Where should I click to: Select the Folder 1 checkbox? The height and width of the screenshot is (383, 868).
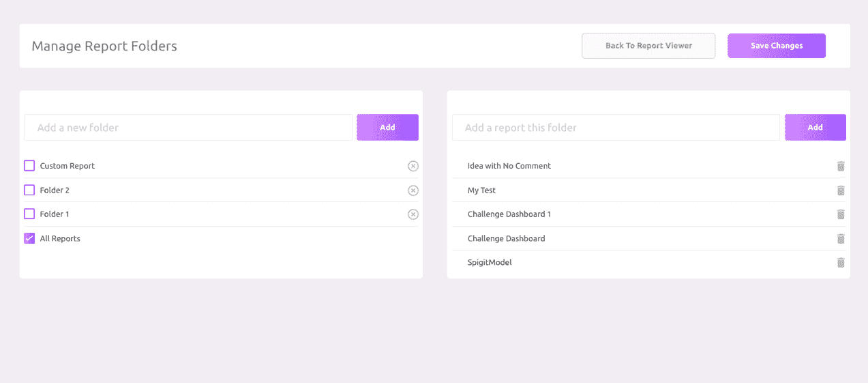(29, 214)
